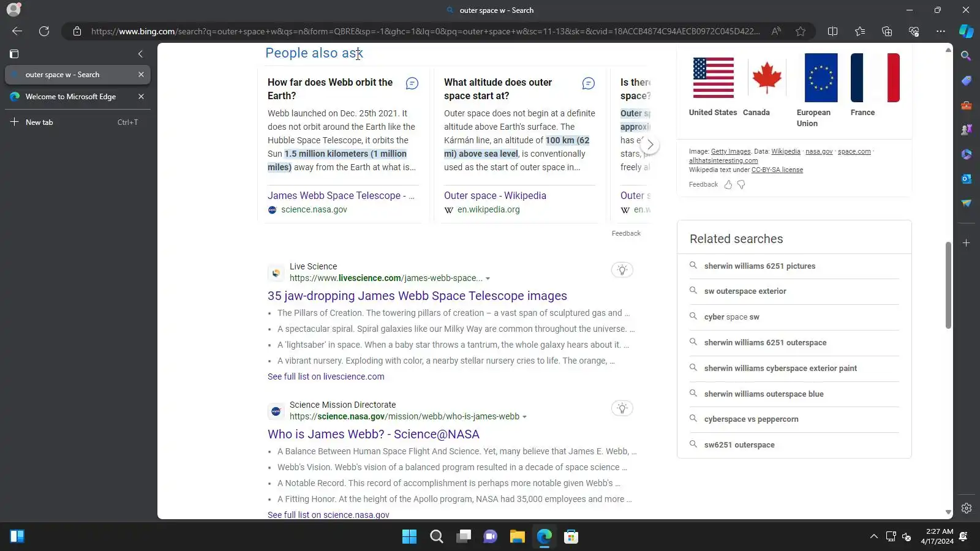Close the Welcome to Microsoft Edge tab

(x=141, y=97)
